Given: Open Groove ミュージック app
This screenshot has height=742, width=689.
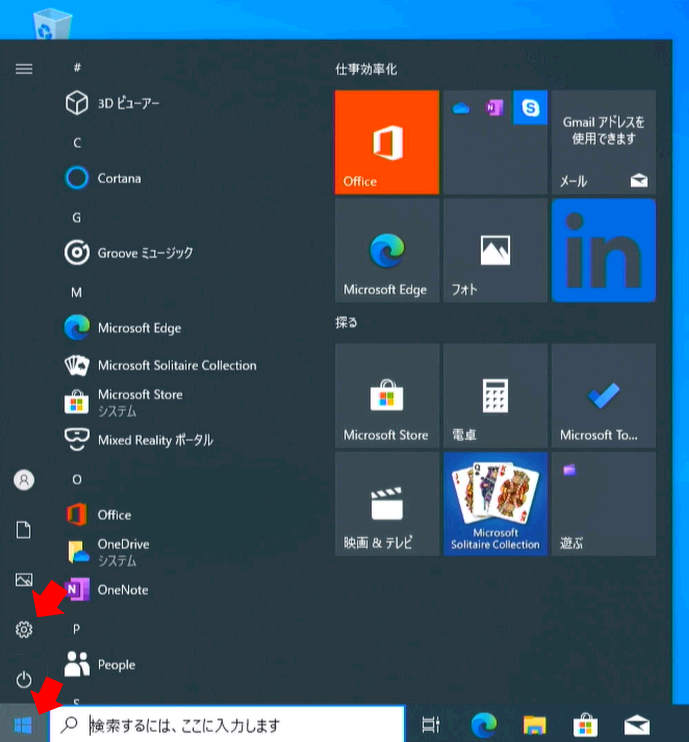Looking at the screenshot, I should tap(129, 253).
